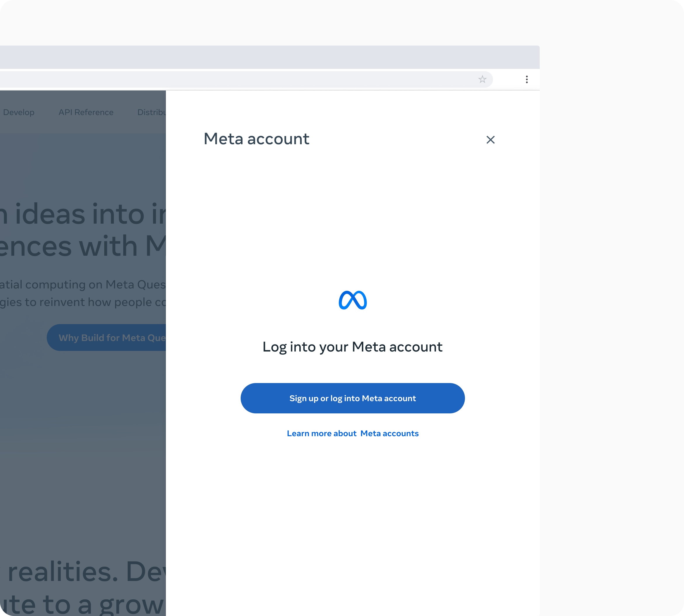Open Learn more about Meta accounts link

click(x=353, y=434)
